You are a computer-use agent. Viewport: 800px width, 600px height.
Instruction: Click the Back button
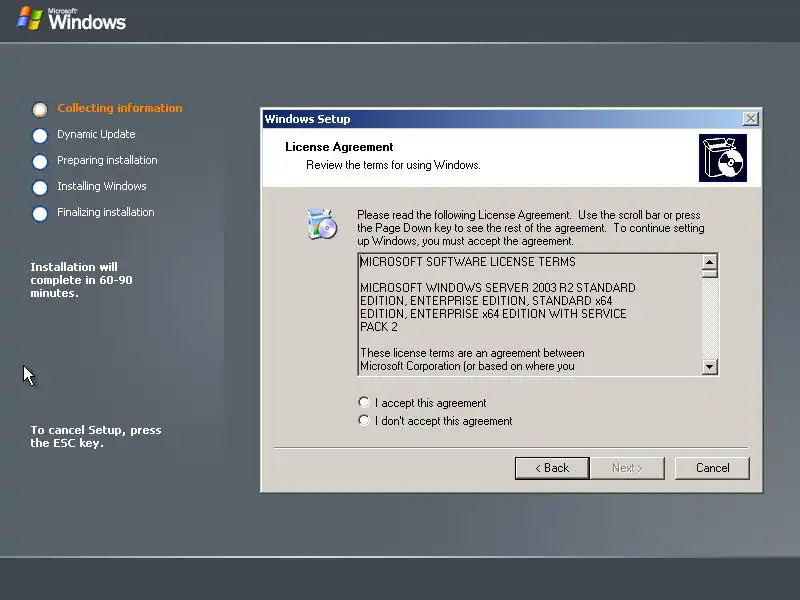(552, 468)
